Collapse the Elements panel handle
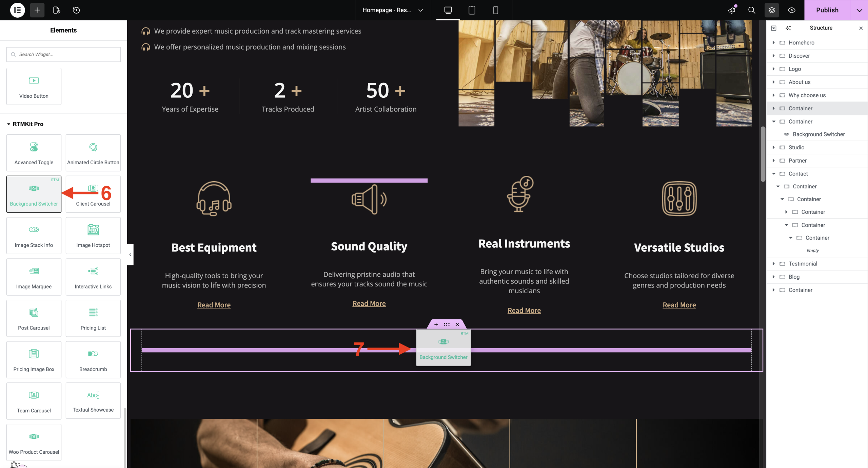 (130, 255)
